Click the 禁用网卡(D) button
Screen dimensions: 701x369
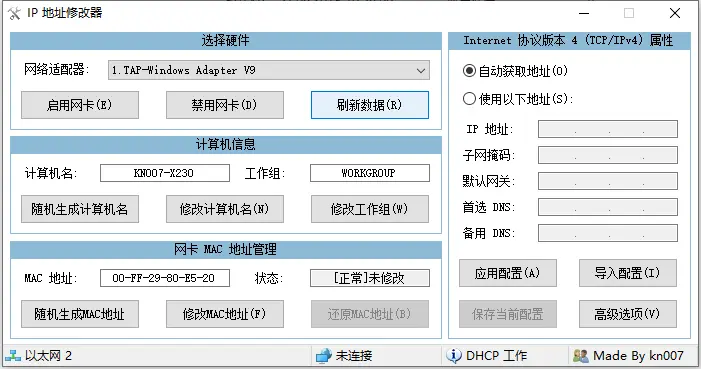click(224, 105)
